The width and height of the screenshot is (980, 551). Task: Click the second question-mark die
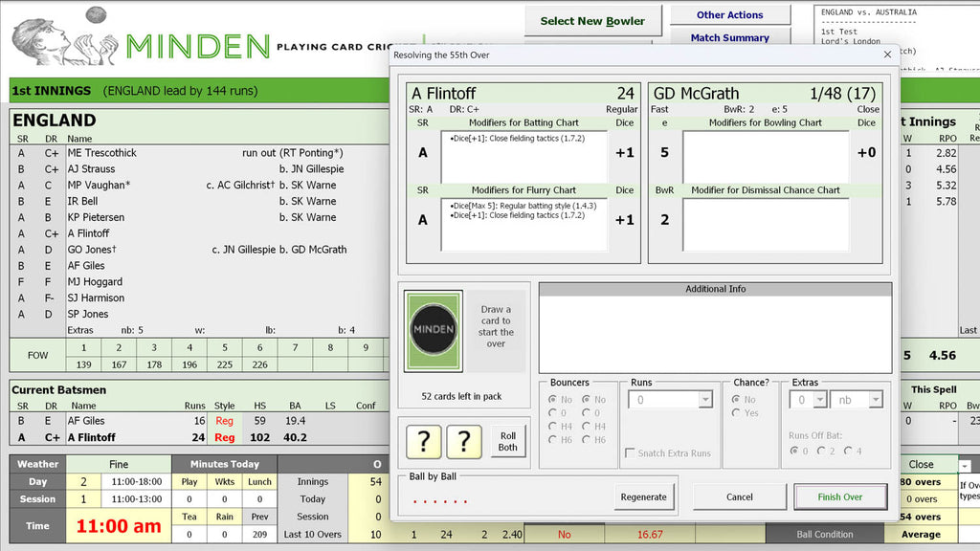click(x=464, y=441)
